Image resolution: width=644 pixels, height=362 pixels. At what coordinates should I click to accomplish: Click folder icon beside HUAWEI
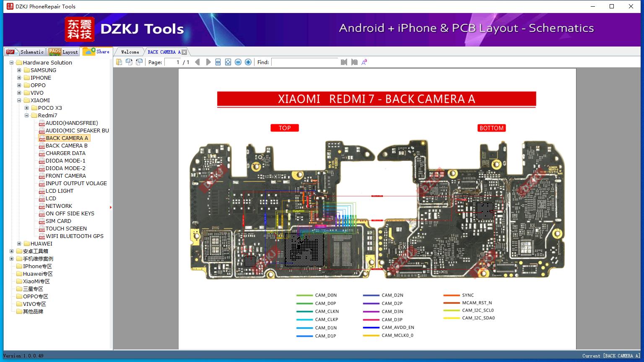point(27,244)
